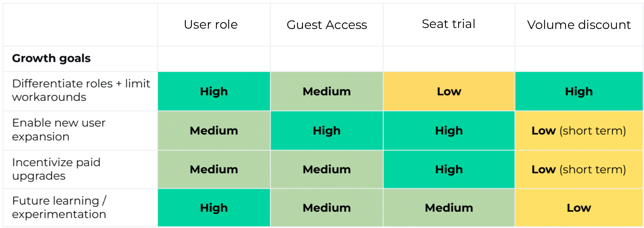The image size is (644, 228).
Task: Select the User role column header
Action: pyautogui.click(x=211, y=25)
